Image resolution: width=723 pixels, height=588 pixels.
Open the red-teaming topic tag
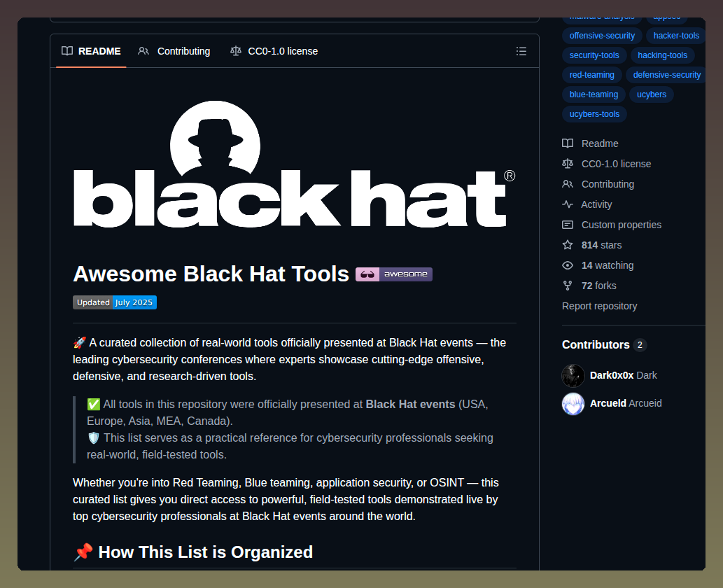tap(591, 75)
